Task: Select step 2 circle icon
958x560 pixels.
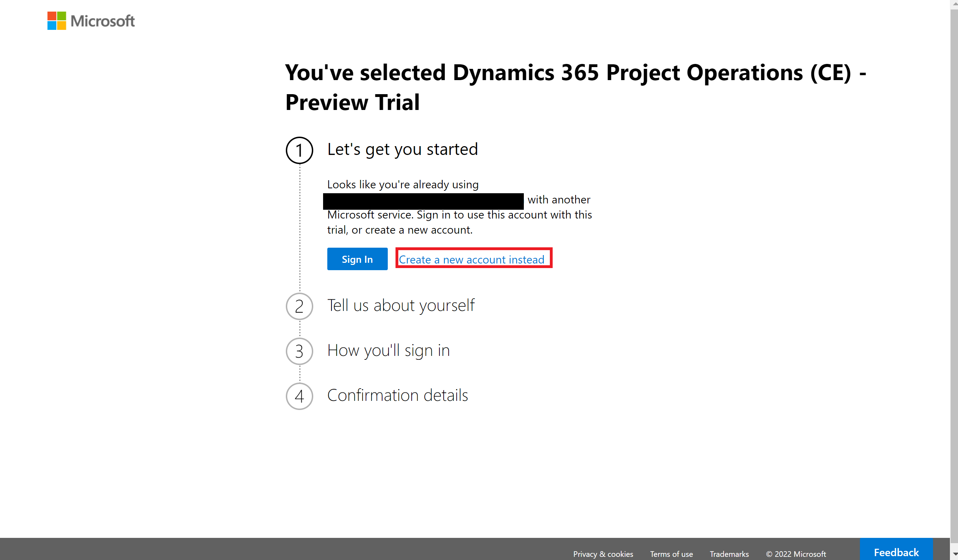Action: point(300,306)
